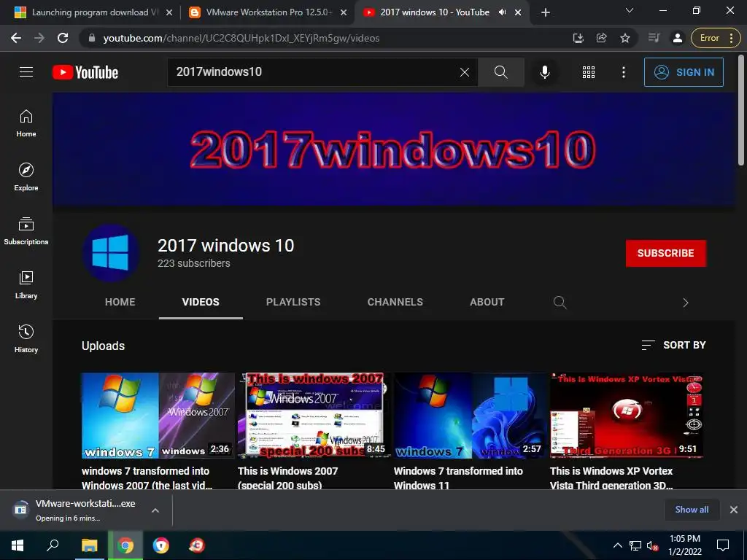Open the YouTube apps grid icon
Screen dimensions: 747x560
589,72
